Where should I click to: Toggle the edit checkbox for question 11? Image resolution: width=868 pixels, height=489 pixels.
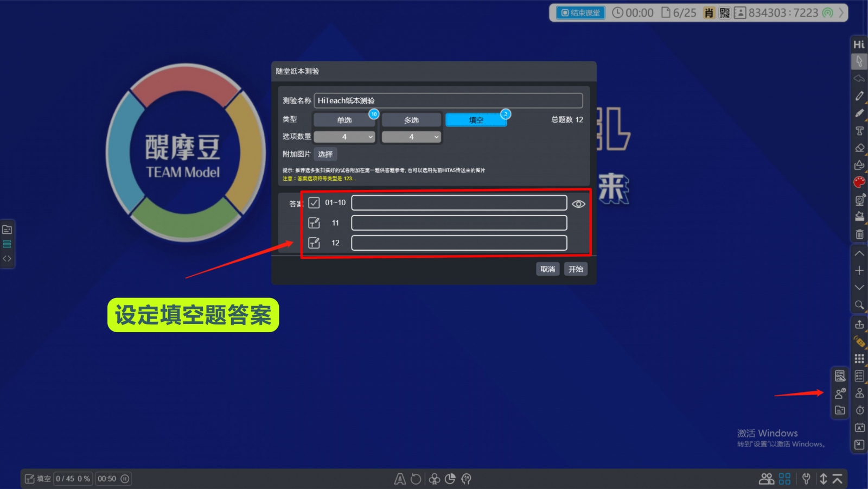314,223
